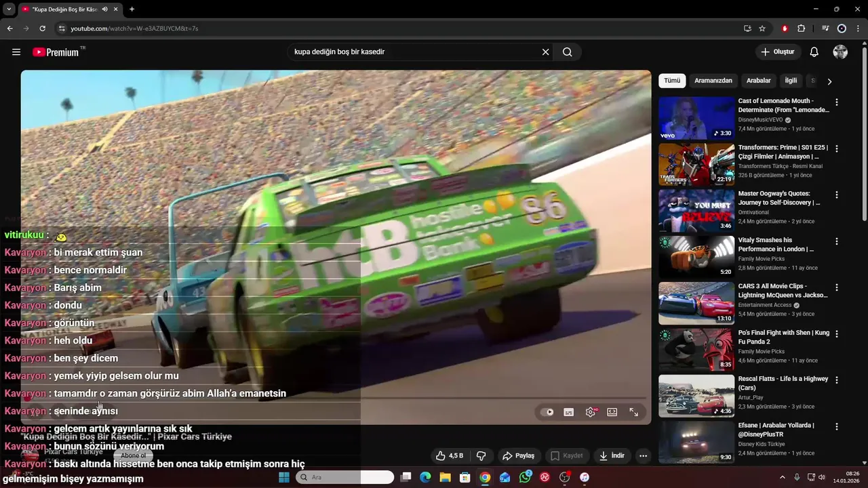The width and height of the screenshot is (868, 488).
Task: Open options for Master Oogway's Quotes video
Action: click(x=836, y=195)
